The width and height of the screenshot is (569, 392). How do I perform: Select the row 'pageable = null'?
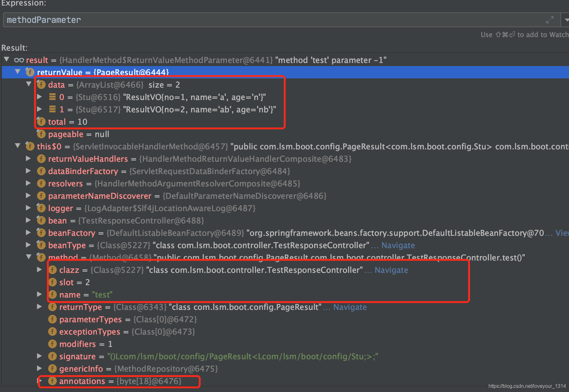(285, 134)
